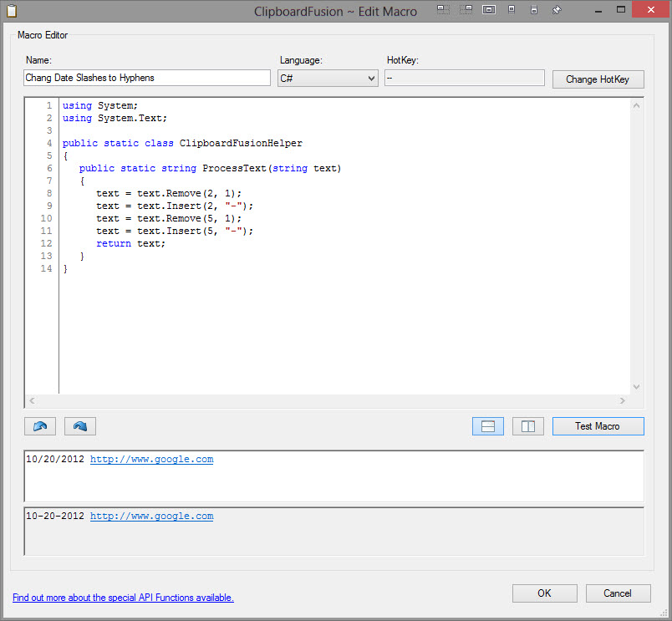672x621 pixels.
Task: Click the leftmost dashed-window icon in the title bar
Action: pos(443,10)
